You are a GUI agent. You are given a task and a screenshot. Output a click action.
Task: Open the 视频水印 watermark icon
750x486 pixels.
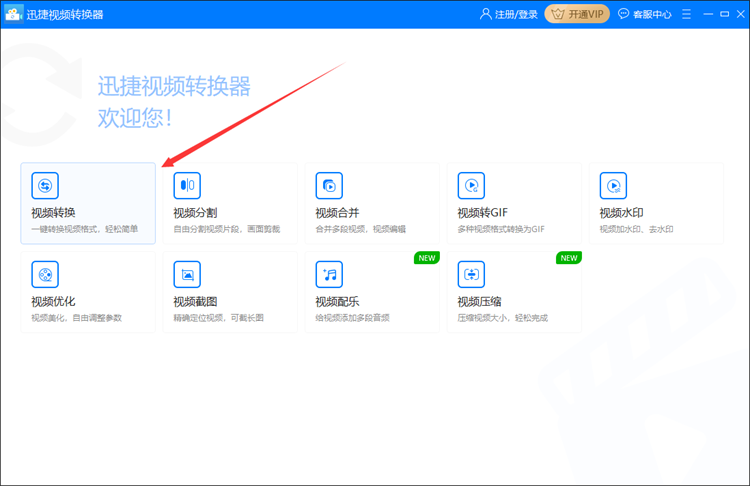click(613, 185)
